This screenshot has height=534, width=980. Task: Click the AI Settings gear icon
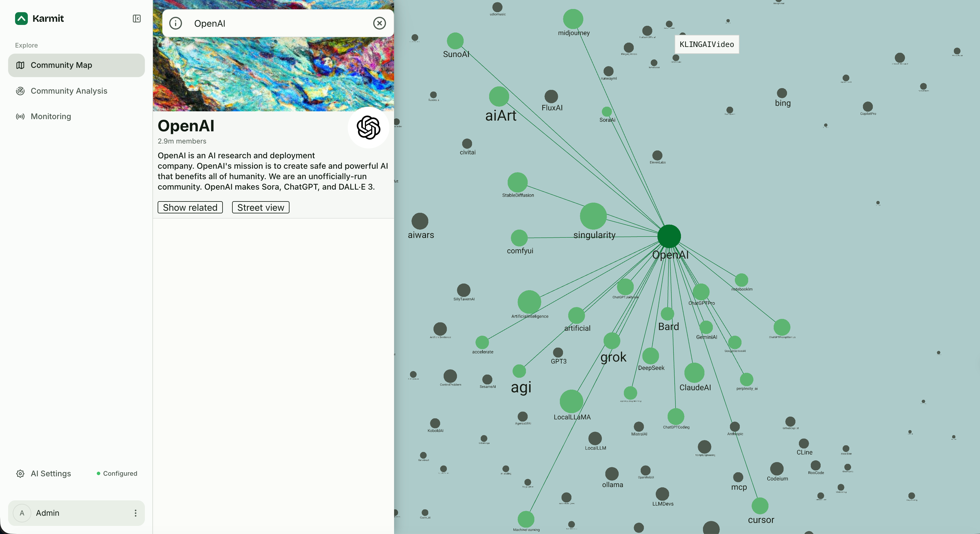pos(21,473)
